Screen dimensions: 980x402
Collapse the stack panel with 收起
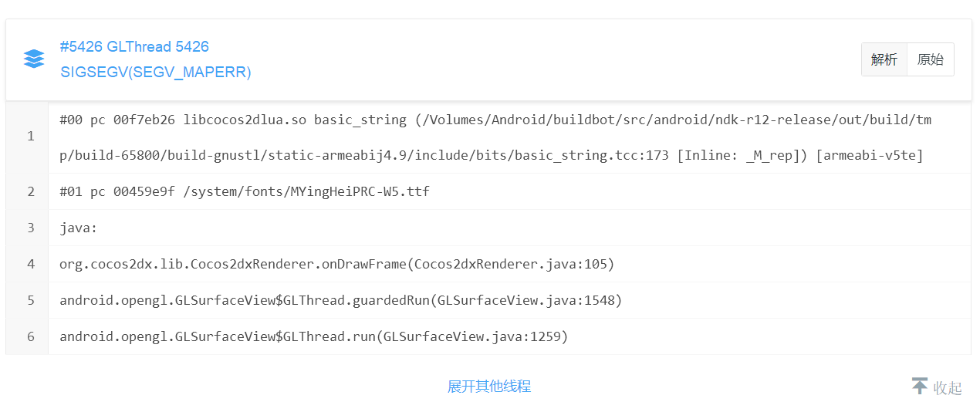[x=948, y=387]
